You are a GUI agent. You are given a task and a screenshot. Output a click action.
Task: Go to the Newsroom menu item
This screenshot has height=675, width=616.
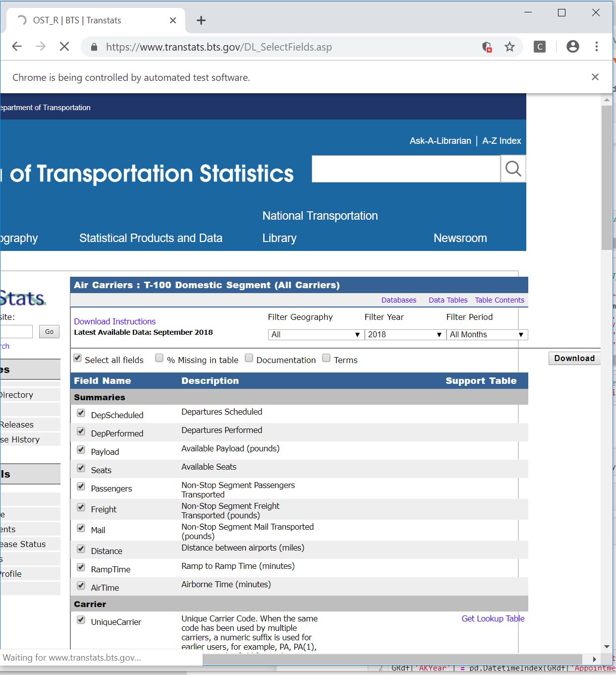click(460, 238)
